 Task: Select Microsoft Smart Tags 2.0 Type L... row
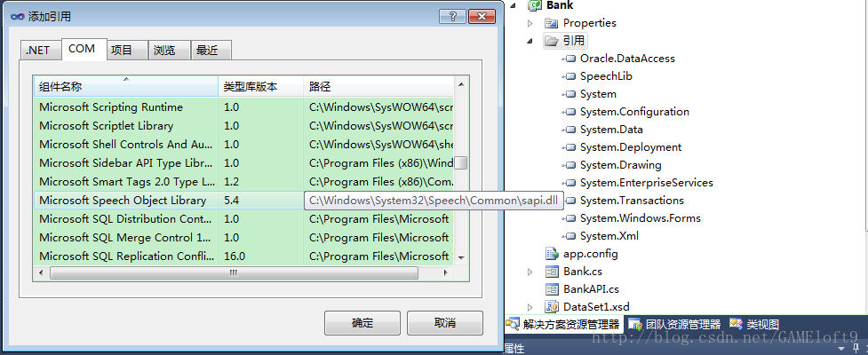tap(243, 181)
